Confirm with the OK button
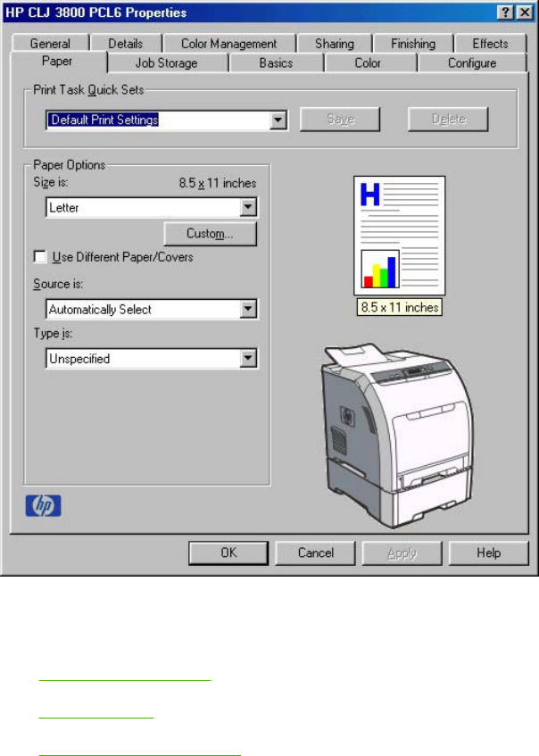 (228, 552)
